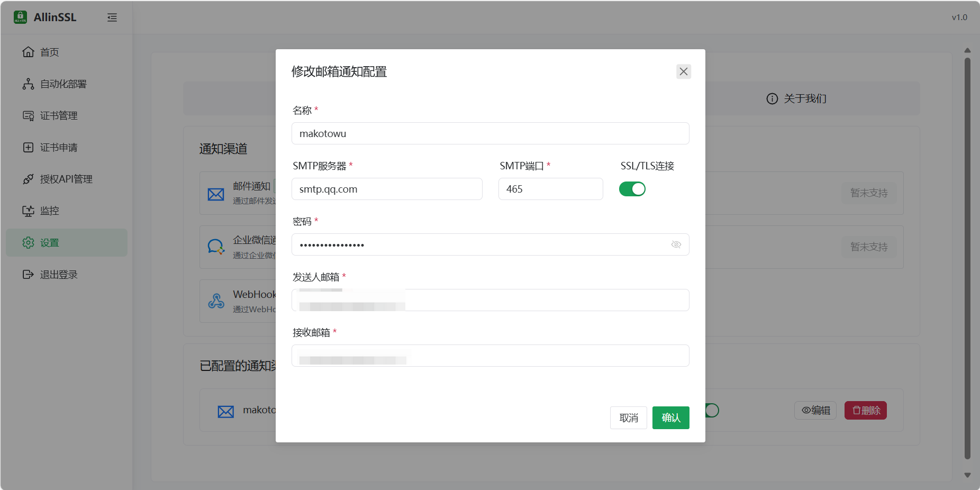Confirm changes with the 确认 button
The height and width of the screenshot is (490, 980).
click(x=670, y=418)
